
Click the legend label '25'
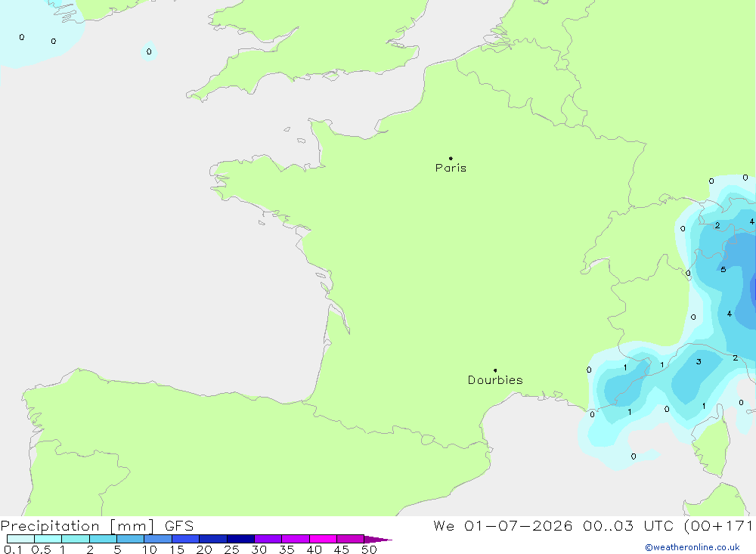(231, 549)
